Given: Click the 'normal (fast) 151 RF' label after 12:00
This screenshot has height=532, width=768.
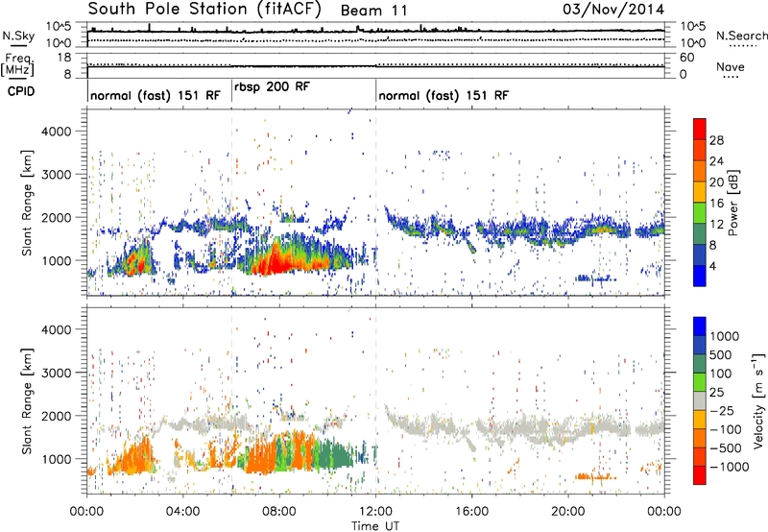Looking at the screenshot, I should coord(444,95).
